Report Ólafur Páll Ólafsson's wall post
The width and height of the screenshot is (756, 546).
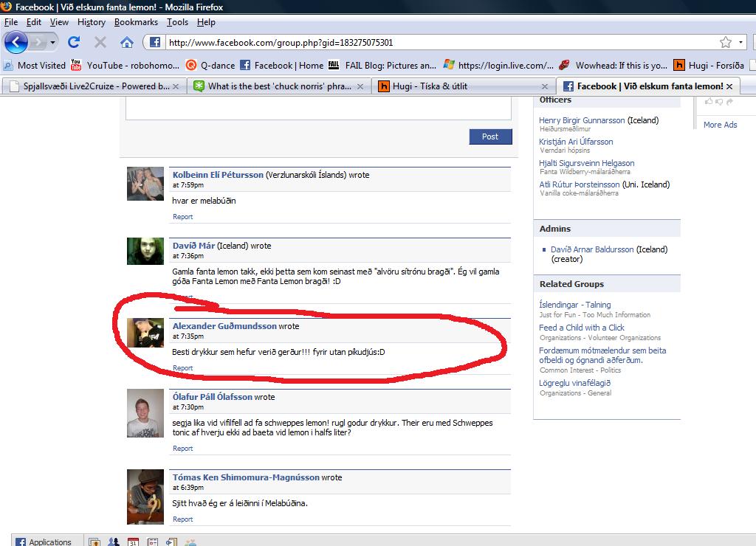(183, 449)
